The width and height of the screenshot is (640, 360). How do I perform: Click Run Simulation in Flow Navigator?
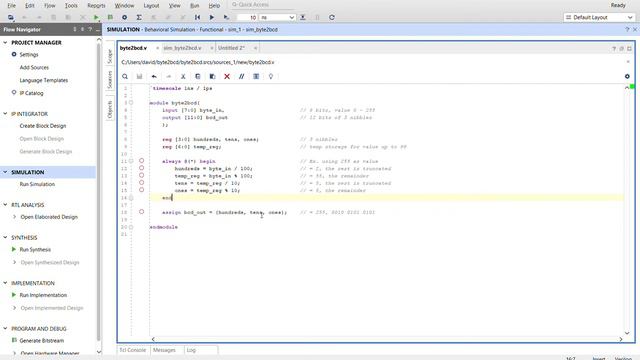37,184
